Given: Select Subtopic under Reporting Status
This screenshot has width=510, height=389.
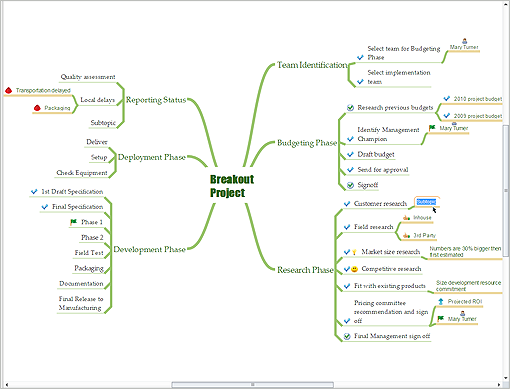Looking at the screenshot, I should [x=103, y=123].
